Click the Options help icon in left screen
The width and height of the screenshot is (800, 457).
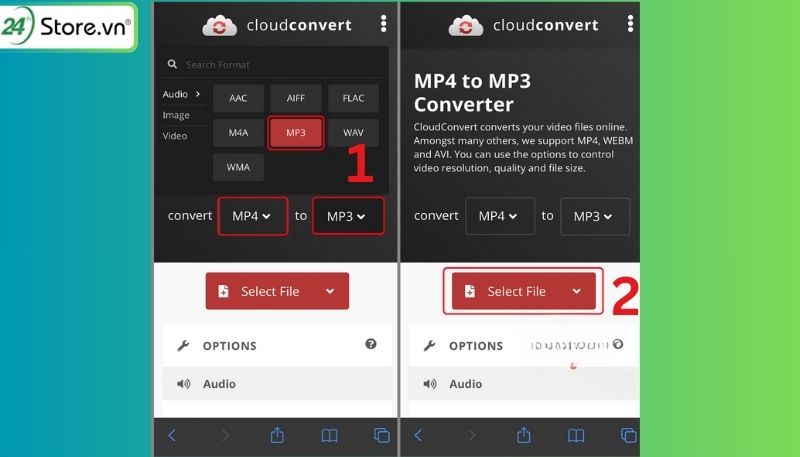371,344
